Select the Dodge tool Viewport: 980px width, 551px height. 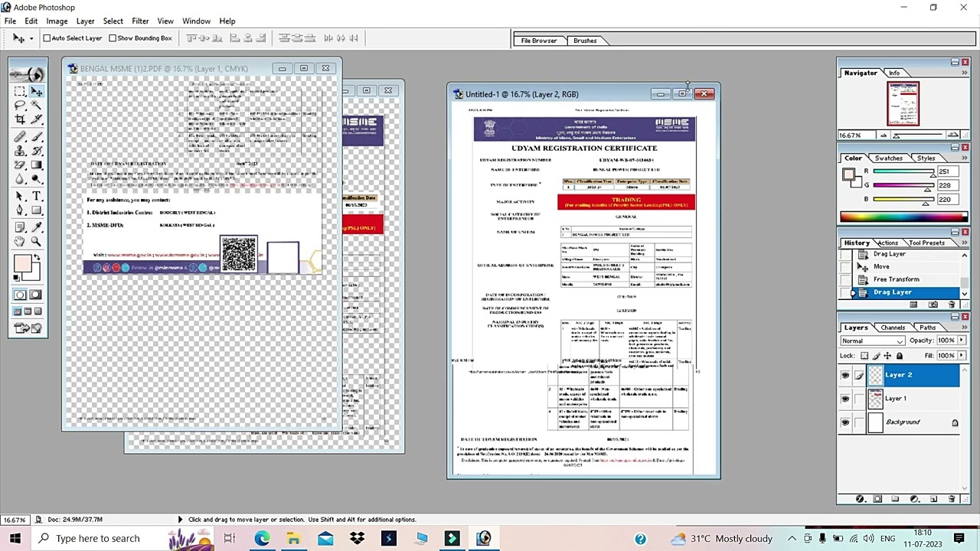tap(36, 178)
